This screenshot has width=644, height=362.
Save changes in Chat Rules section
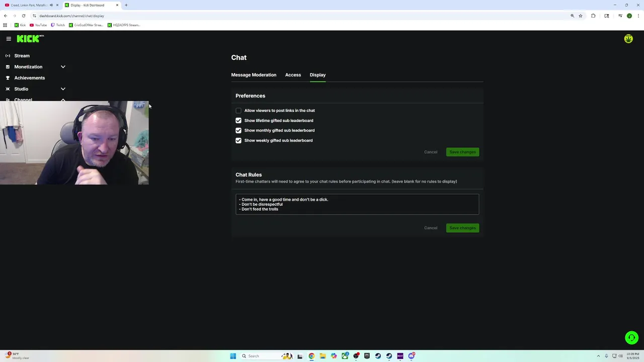[462, 228]
